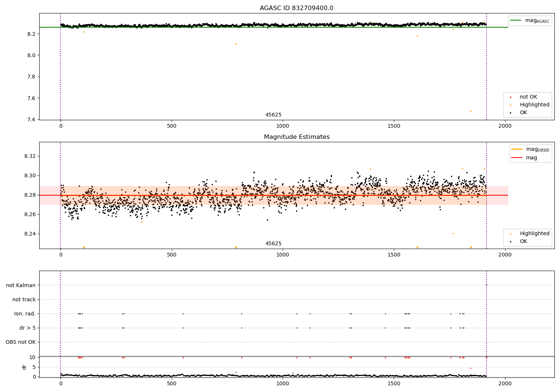This screenshot has height=392, width=560.
Task: Click the 'not Kalman' marker at the right dotted line
Action: (x=486, y=285)
